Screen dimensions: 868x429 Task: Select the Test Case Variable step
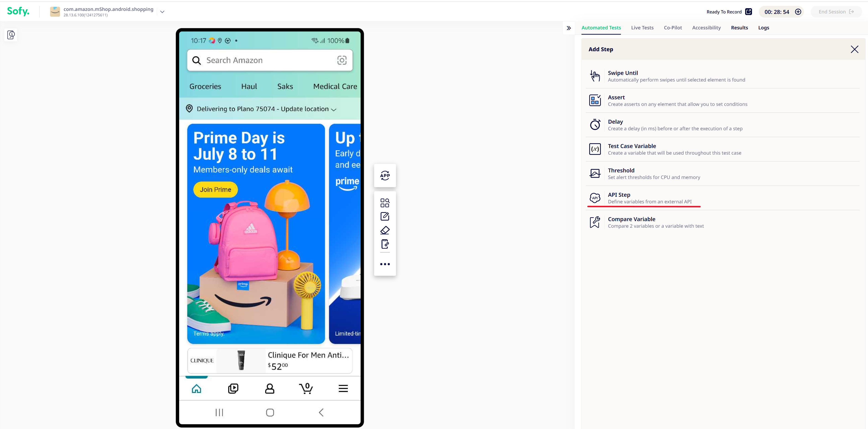click(722, 149)
